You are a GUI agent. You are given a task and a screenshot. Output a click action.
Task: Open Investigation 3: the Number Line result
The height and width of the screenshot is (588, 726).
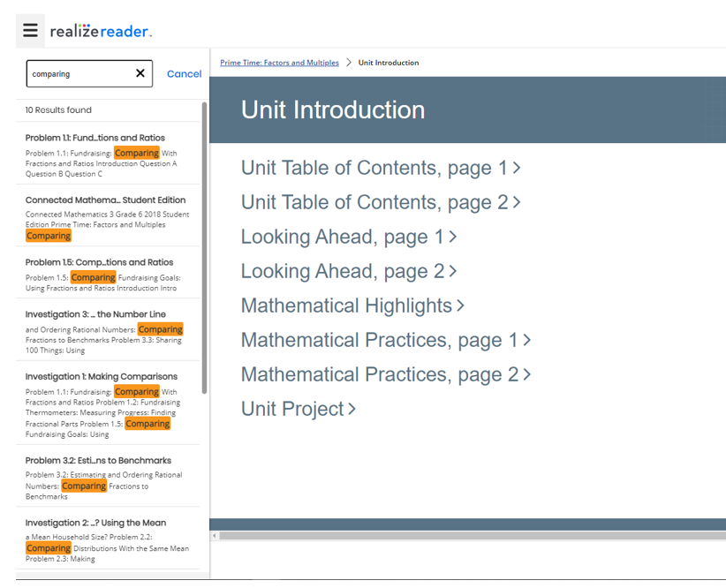click(x=95, y=314)
